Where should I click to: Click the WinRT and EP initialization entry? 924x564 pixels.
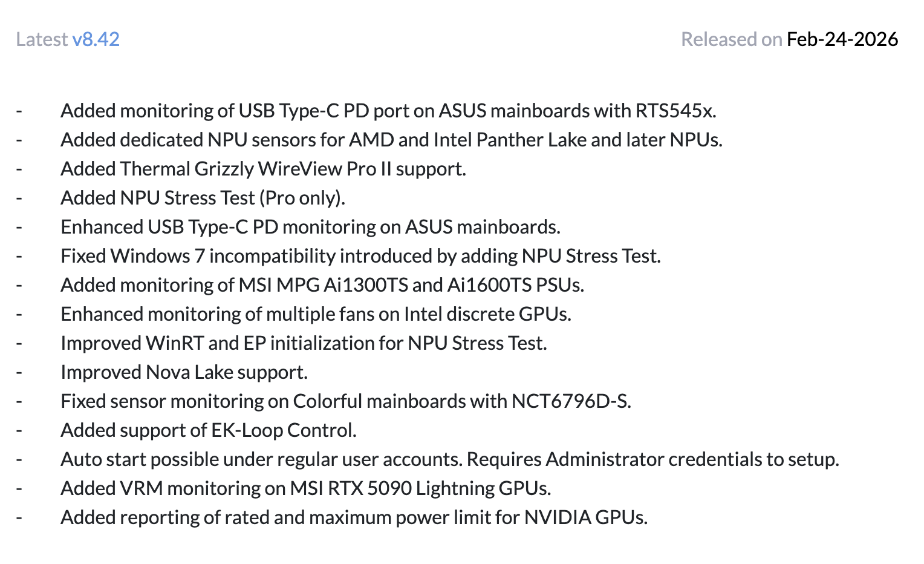[x=304, y=343]
